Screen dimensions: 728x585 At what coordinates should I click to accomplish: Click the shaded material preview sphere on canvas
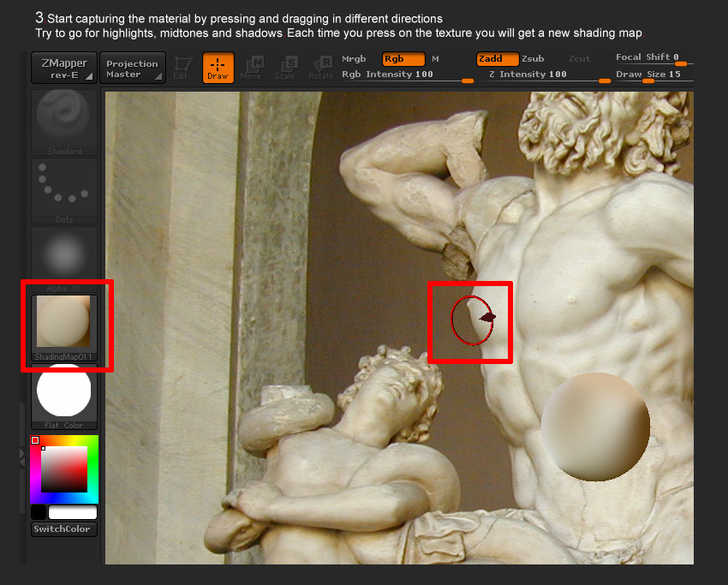tap(596, 427)
